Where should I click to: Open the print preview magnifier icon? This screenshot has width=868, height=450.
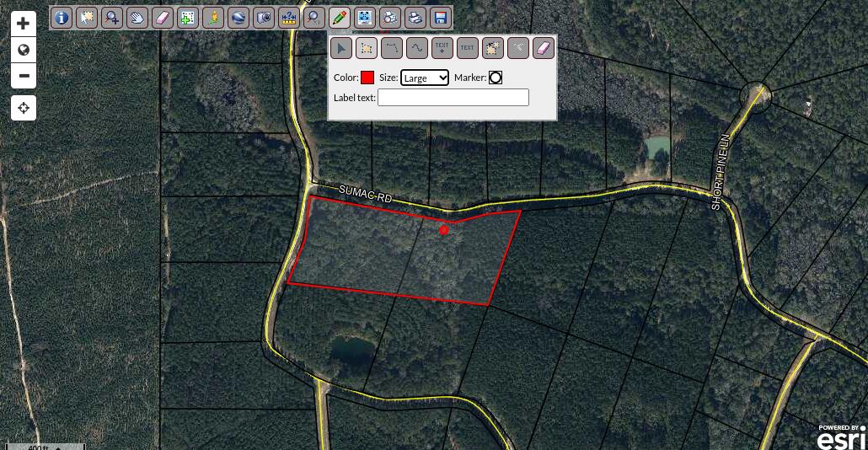click(x=390, y=18)
